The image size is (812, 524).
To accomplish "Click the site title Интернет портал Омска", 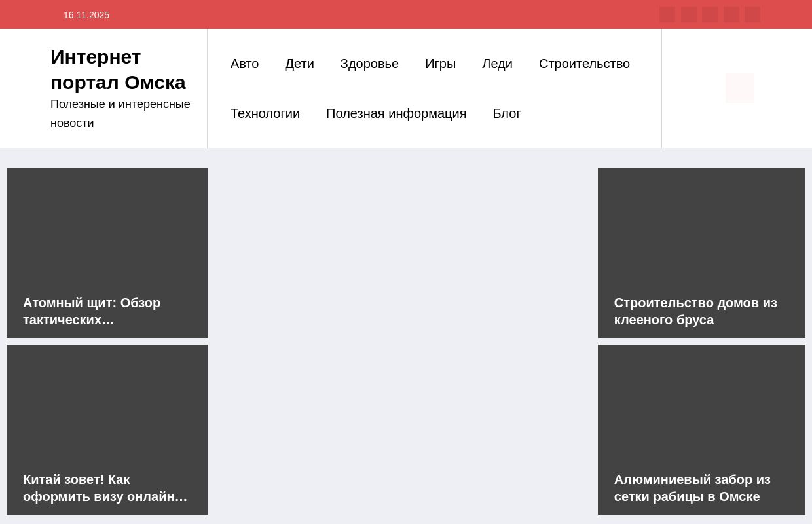I will click(x=119, y=69).
